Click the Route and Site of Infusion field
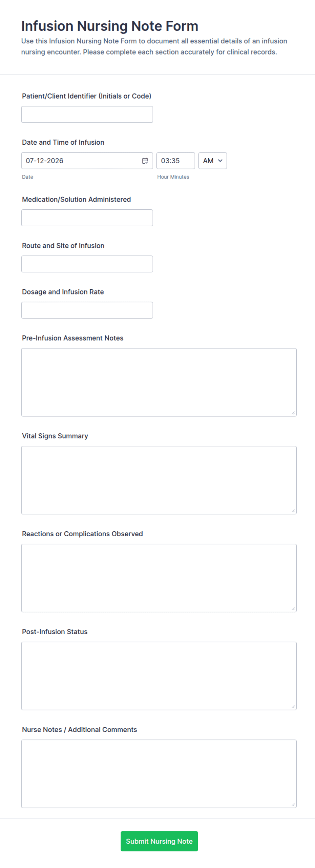The image size is (315, 868). tap(87, 264)
